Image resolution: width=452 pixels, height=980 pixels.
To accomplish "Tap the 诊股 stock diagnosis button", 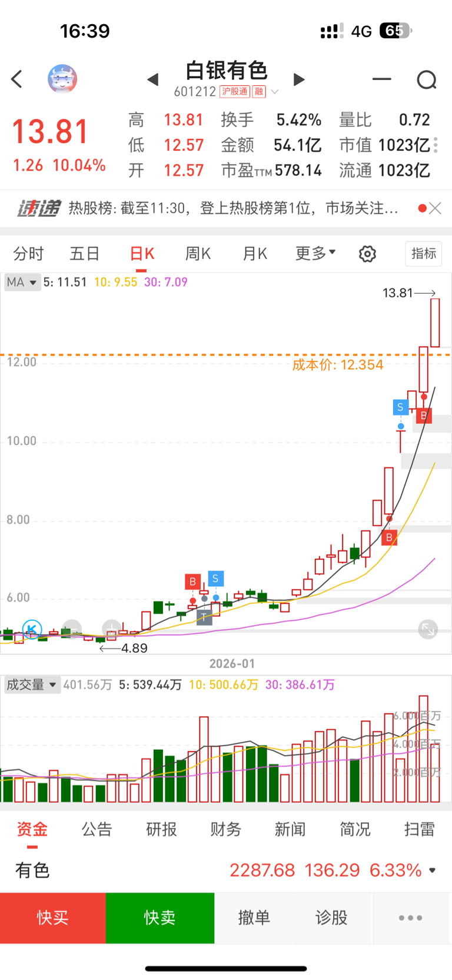I will 332,918.
